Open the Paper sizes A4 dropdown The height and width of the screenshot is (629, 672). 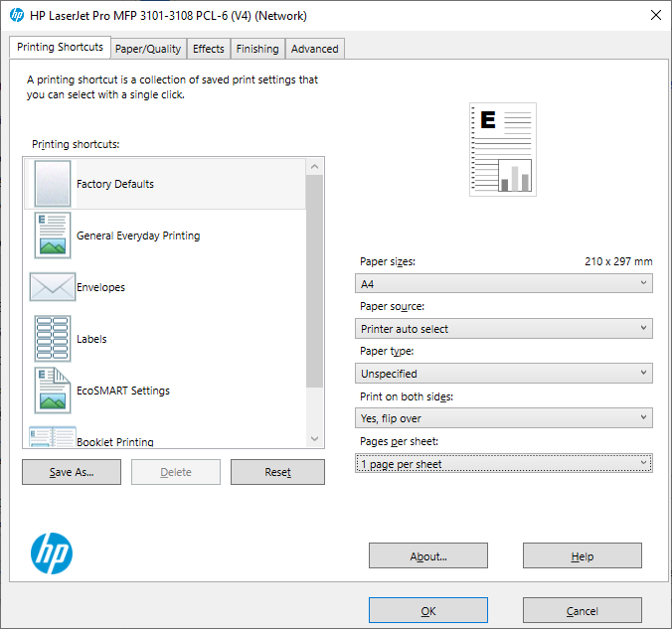[504, 283]
